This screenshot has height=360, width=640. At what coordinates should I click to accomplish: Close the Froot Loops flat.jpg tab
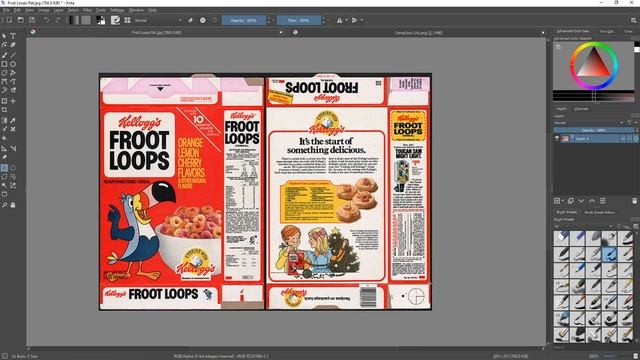281,32
